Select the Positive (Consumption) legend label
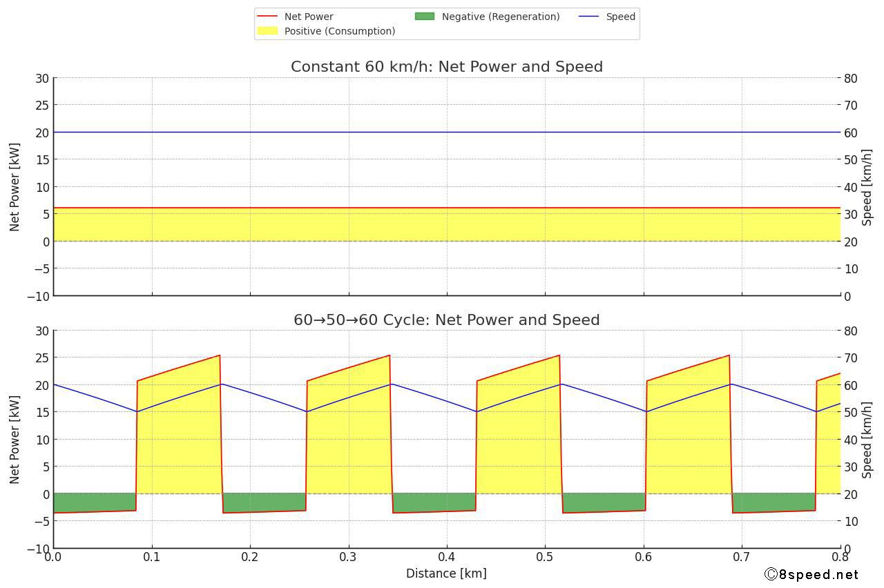Screen dimensions: 884x588 [x=340, y=31]
